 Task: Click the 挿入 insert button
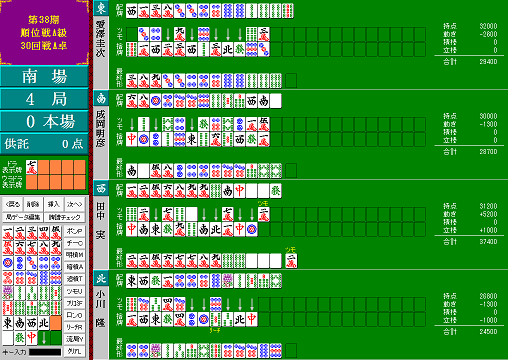point(54,204)
